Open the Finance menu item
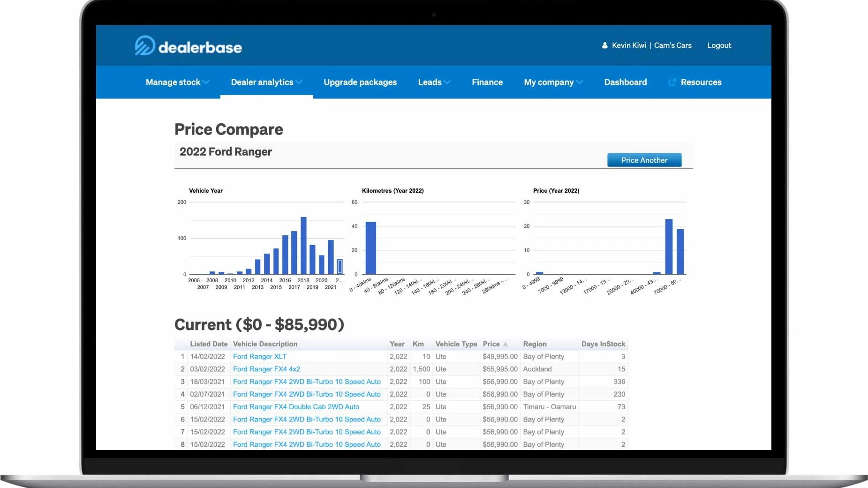This screenshot has height=488, width=868. click(487, 83)
